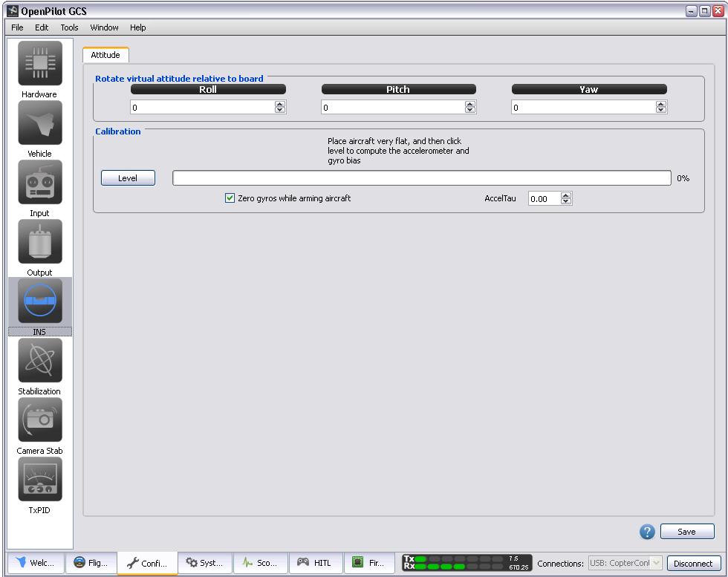This screenshot has height=577, width=728.
Task: Switch to the HITL mode tab
Action: point(315,563)
